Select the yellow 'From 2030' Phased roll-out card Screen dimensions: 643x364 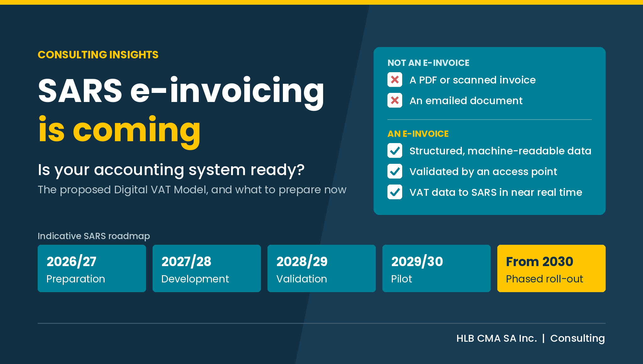click(551, 268)
